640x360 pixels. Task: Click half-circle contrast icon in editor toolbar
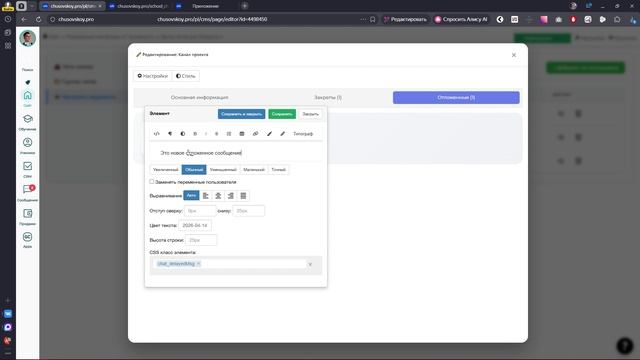[x=183, y=134]
